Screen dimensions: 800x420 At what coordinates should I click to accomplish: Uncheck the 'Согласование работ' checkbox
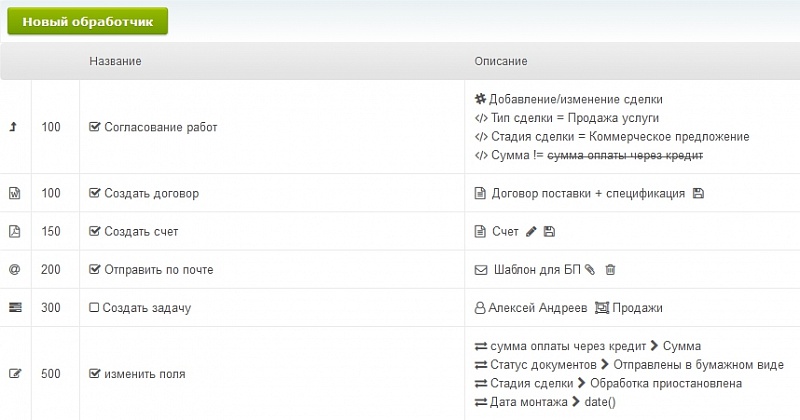pyautogui.click(x=95, y=127)
